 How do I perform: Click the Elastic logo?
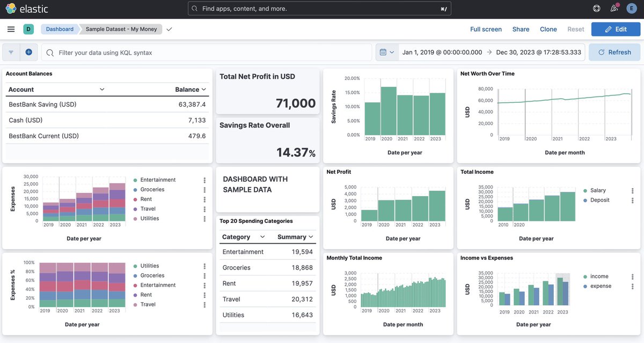point(27,9)
